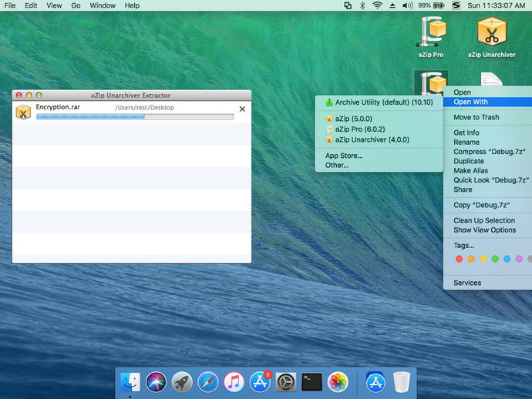The image size is (532, 399).
Task: Open System Preferences from the Dock
Action: (x=286, y=382)
